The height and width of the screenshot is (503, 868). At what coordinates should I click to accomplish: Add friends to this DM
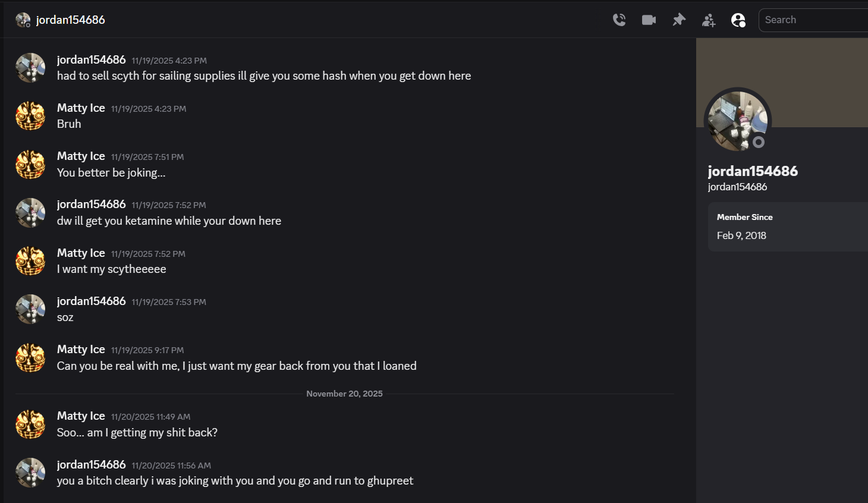[x=708, y=20]
